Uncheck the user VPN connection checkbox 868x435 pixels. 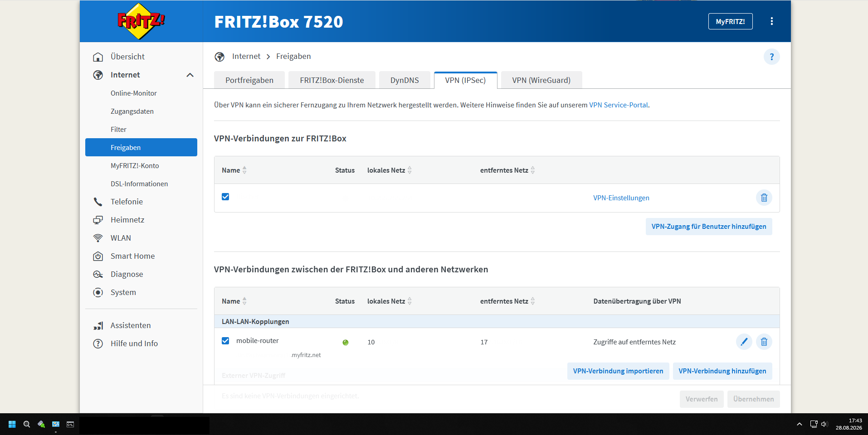pos(225,197)
